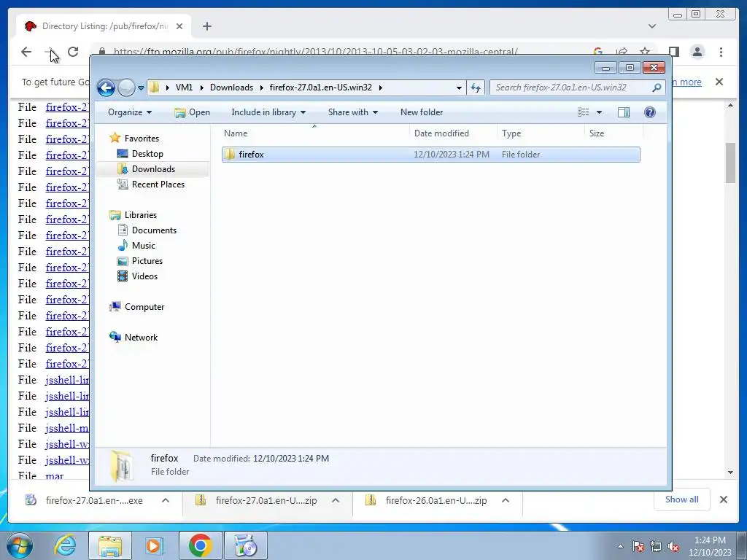Go back in the Explorer window
Viewport: 747px width, 560px height.
(106, 87)
